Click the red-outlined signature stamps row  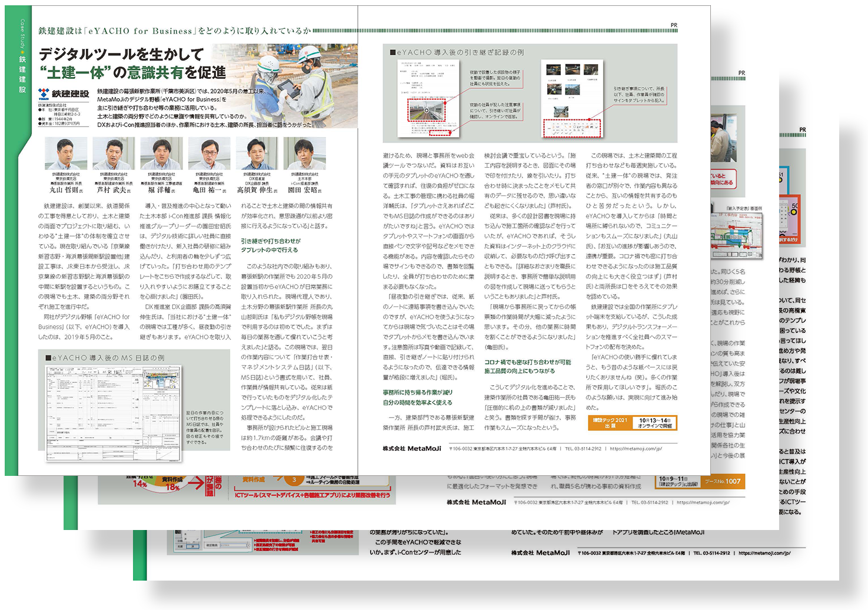coord(571,126)
